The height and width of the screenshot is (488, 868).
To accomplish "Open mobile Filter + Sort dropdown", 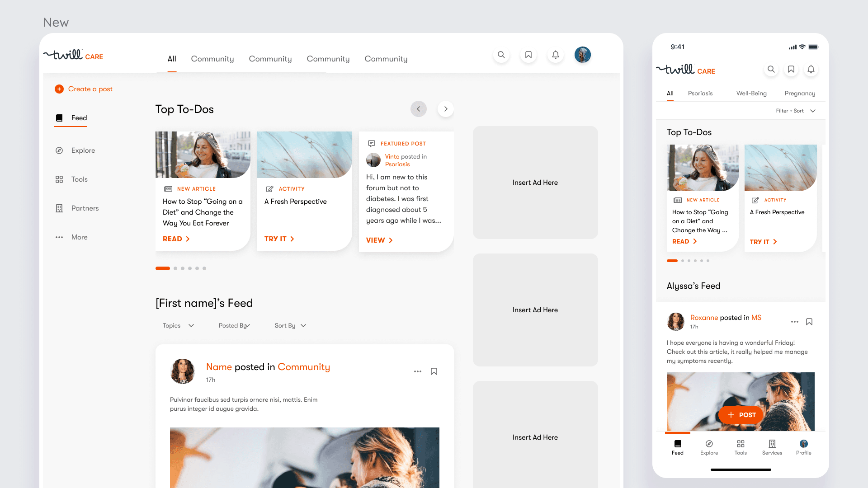I will click(795, 111).
